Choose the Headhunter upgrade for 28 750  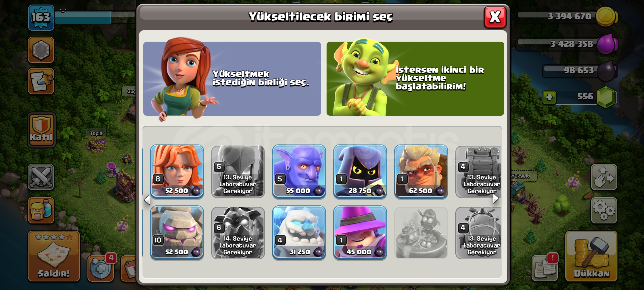(360, 171)
